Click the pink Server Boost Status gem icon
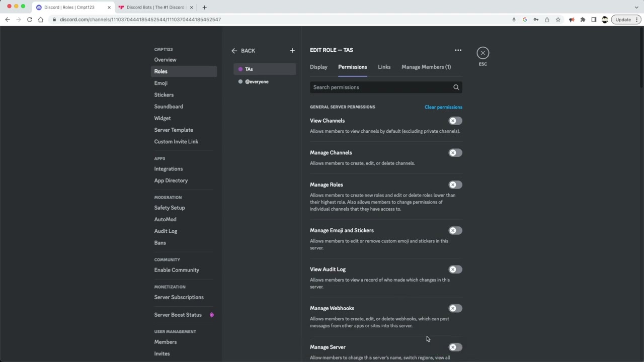 212,315
